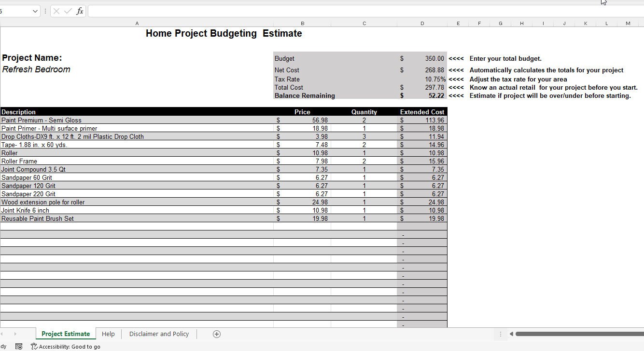Select the cell containing the Budget value 350.00
Screen dimensions: 644x351
click(x=422, y=58)
